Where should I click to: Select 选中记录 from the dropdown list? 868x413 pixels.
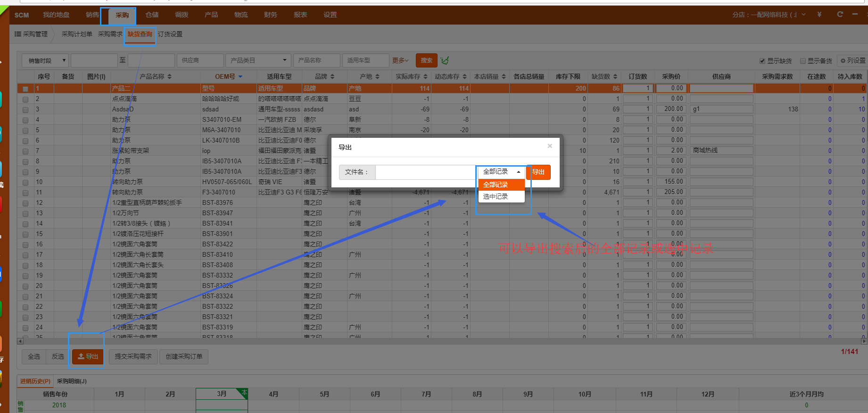tap(496, 196)
